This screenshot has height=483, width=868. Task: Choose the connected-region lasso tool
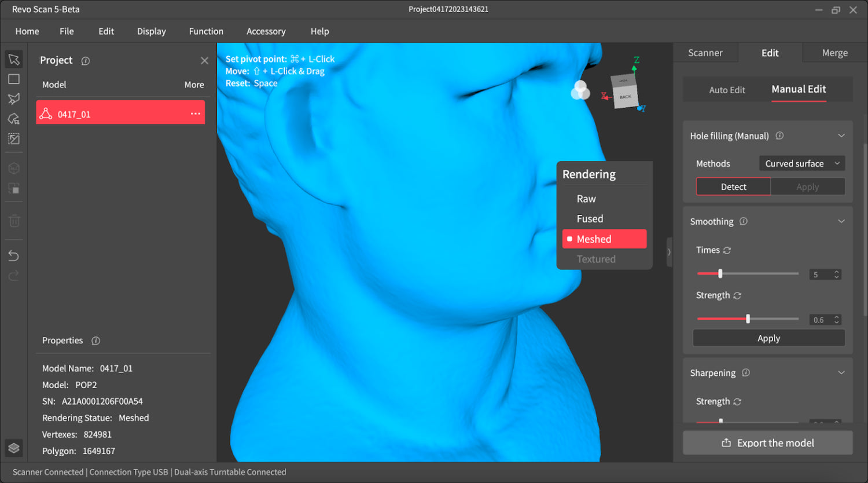tap(13, 118)
